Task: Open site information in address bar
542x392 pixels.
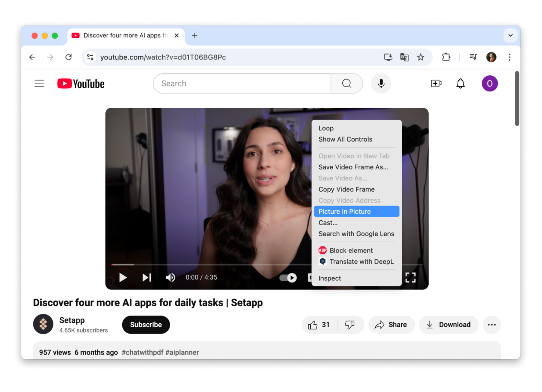Action: (90, 57)
